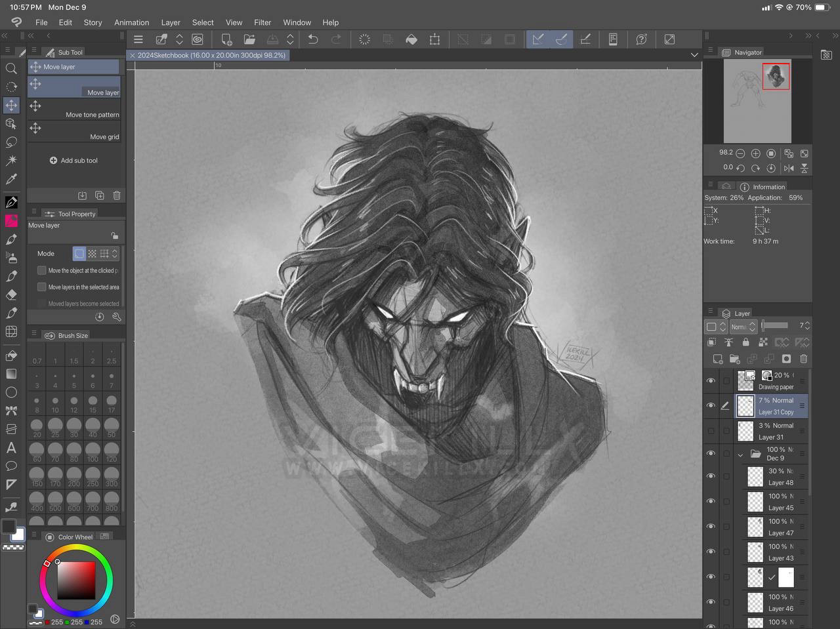Screen dimensions: 840x629
Task: Open Layer panel menu hamburger
Action: tap(709, 312)
